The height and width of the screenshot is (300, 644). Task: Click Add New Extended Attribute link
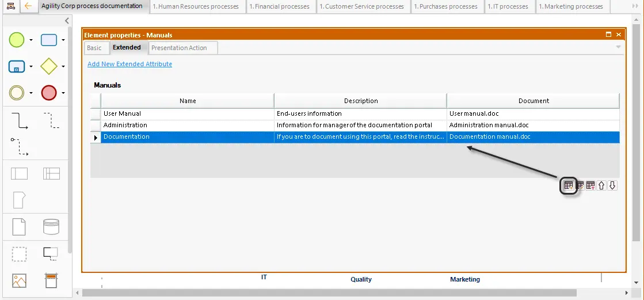(x=130, y=64)
